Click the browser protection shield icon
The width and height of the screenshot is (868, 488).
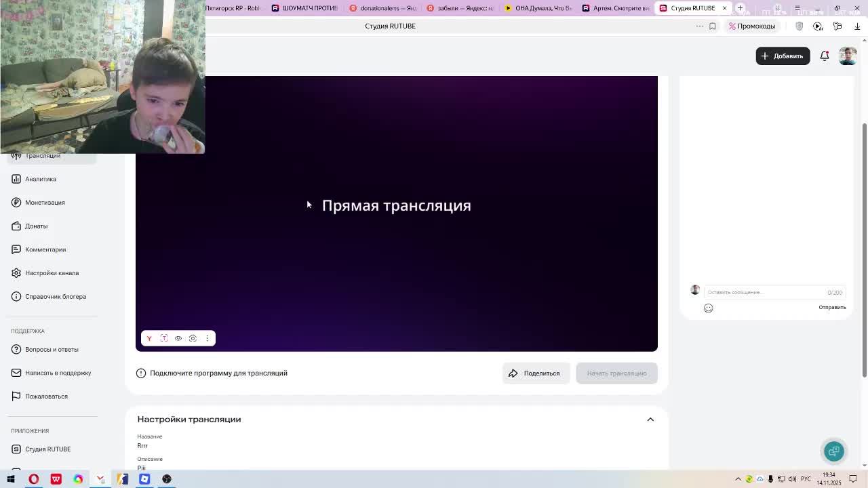(799, 26)
